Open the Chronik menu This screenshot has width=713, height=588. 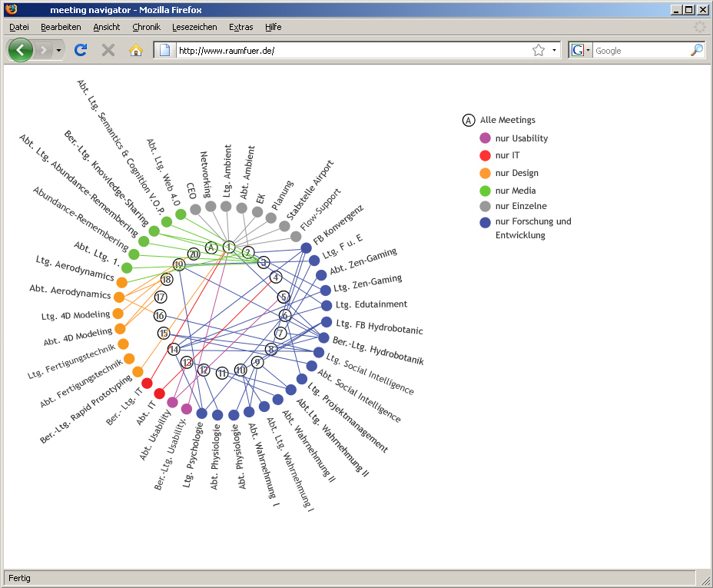146,27
